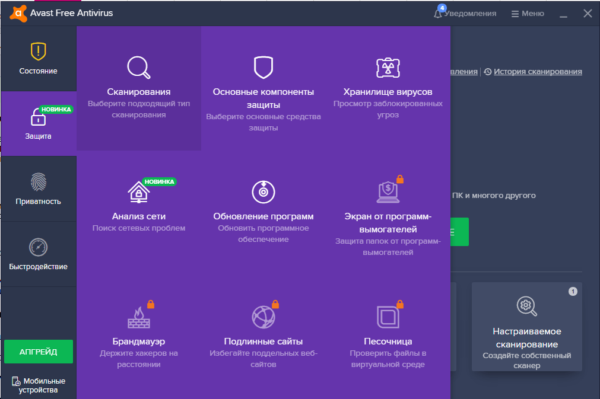Image resolution: width=600 pixels, height=399 pixels.
Task: Click the Брандмауэр firewall icon
Action: tap(139, 318)
